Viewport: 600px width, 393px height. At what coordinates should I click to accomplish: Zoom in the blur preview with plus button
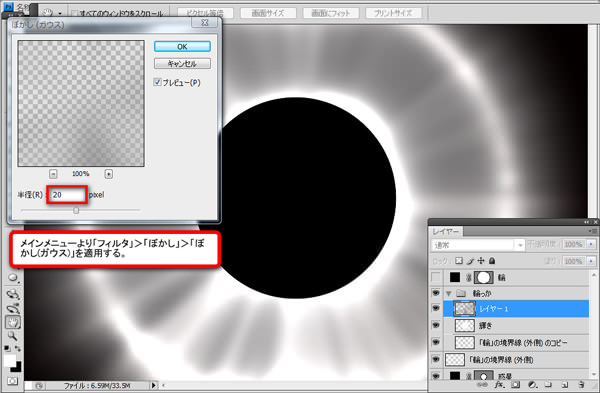pos(109,174)
